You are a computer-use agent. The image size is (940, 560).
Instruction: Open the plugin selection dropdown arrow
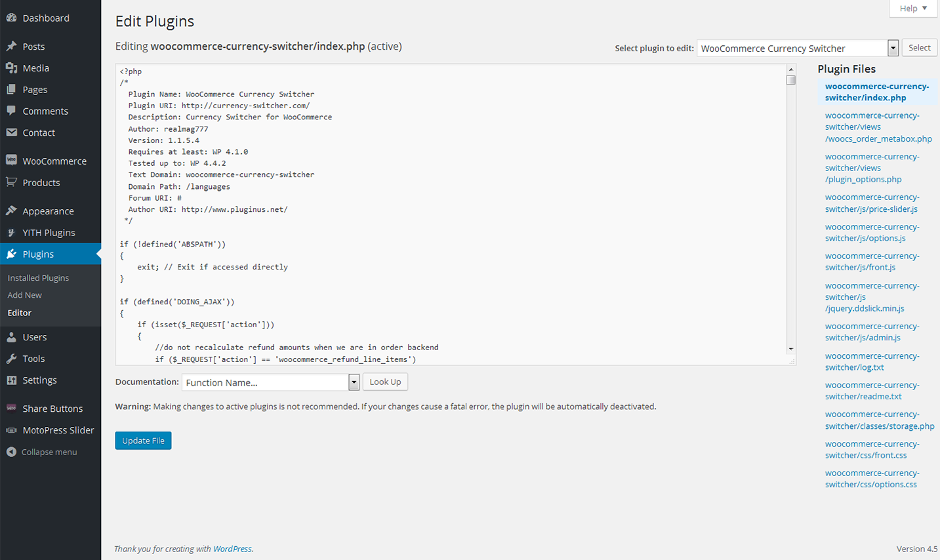tap(893, 48)
